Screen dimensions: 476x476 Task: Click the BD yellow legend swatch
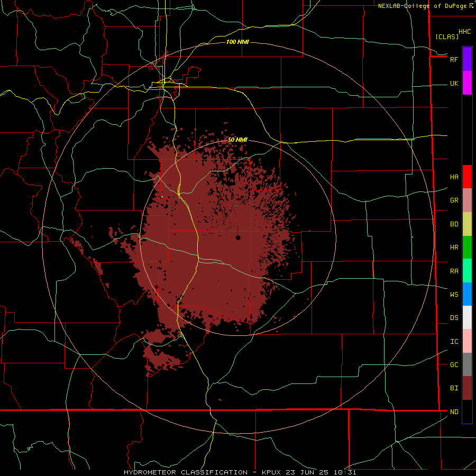click(x=467, y=224)
